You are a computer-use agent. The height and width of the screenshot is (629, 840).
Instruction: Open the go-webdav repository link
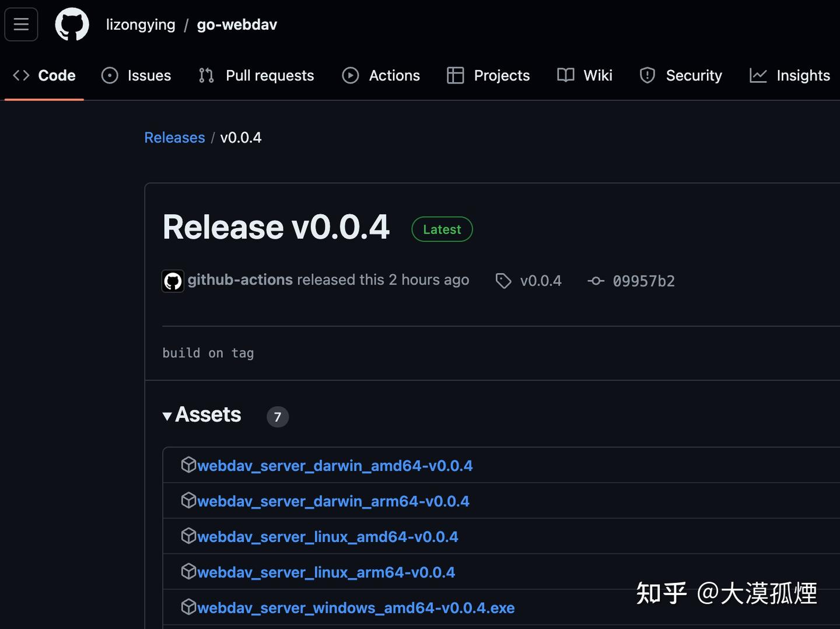pyautogui.click(x=237, y=25)
